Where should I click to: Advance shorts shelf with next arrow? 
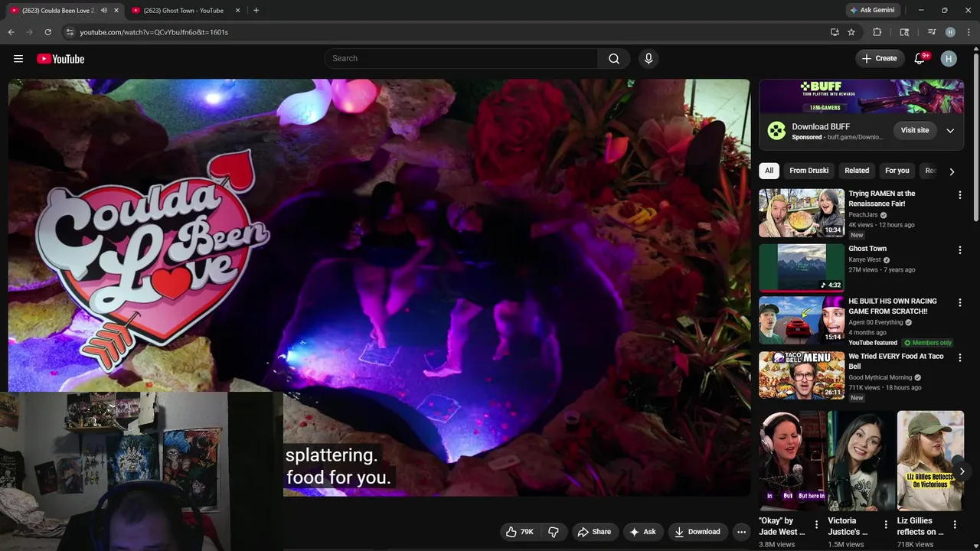pos(962,471)
